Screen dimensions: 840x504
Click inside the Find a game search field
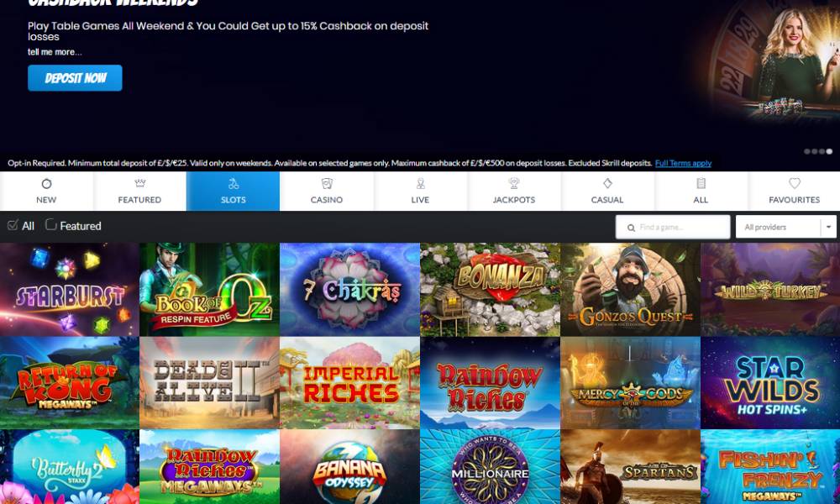click(x=673, y=227)
